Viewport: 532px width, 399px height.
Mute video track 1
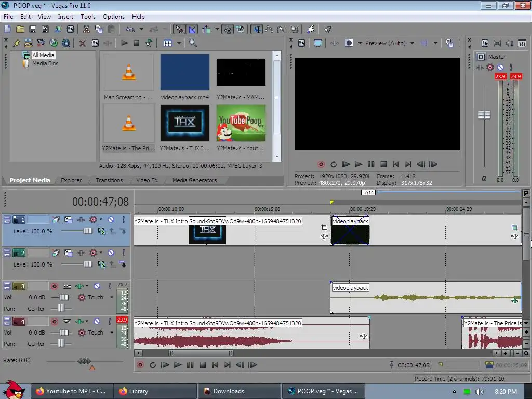111,220
